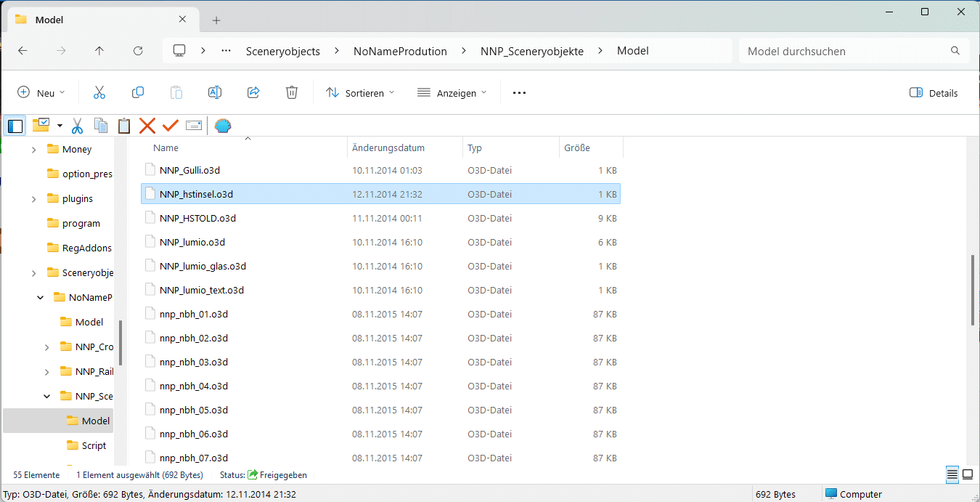
Task: Click the Share icon in the command bar
Action: click(253, 92)
